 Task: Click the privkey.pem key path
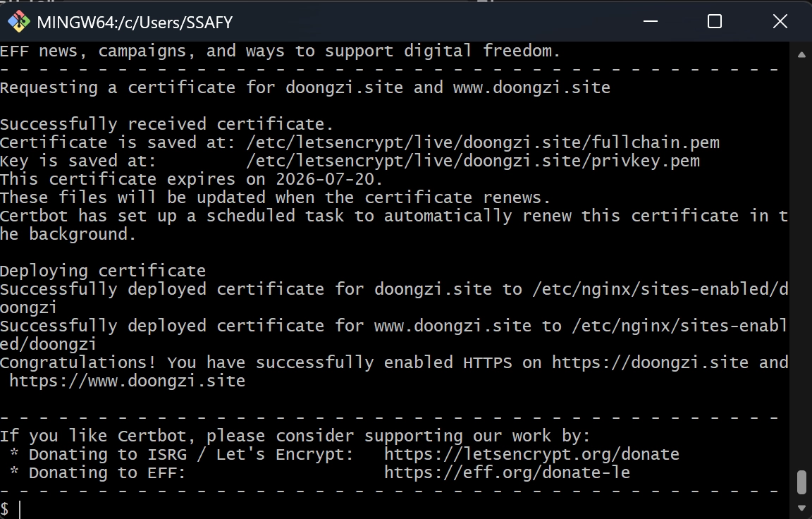pyautogui.click(x=473, y=161)
